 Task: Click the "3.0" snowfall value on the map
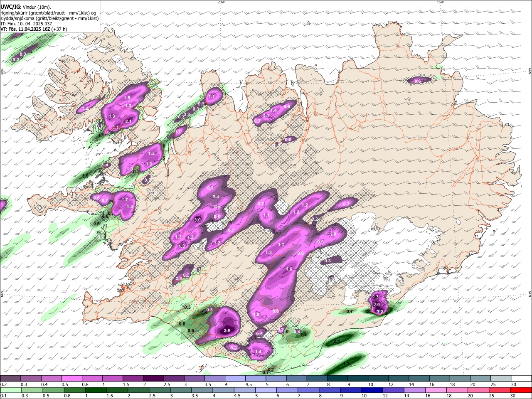click(x=198, y=220)
